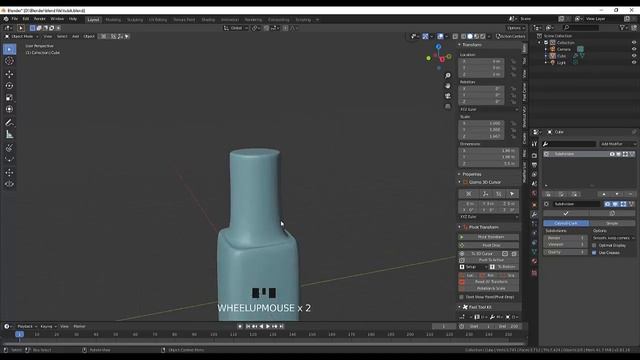Screen dimensions: 640x360
Task: Click the Blender logo menu icon
Action: coord(6,19)
